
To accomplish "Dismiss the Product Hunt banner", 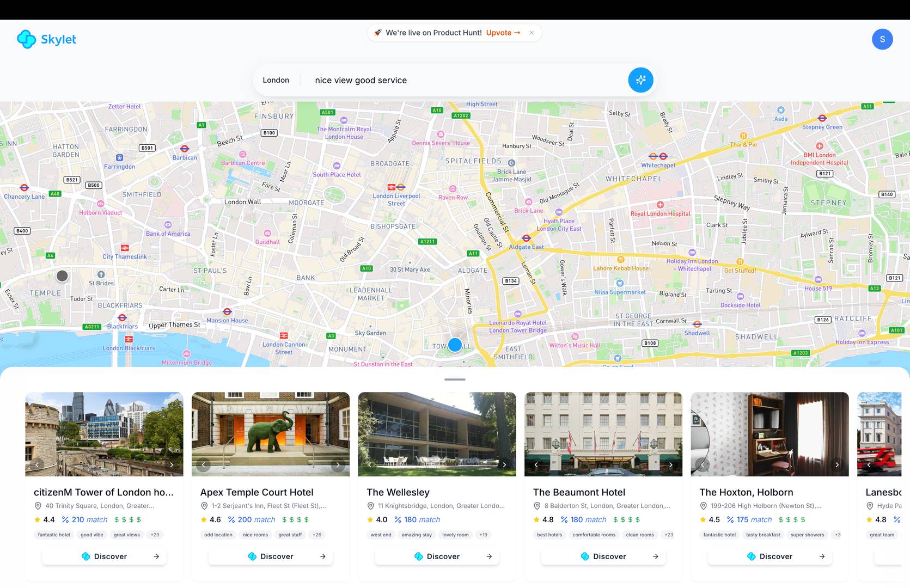I will pyautogui.click(x=532, y=33).
